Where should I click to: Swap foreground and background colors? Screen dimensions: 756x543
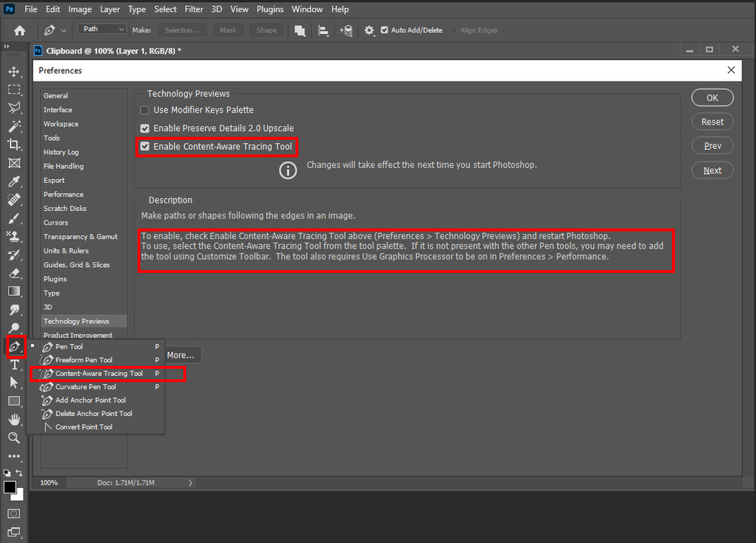tap(19, 473)
